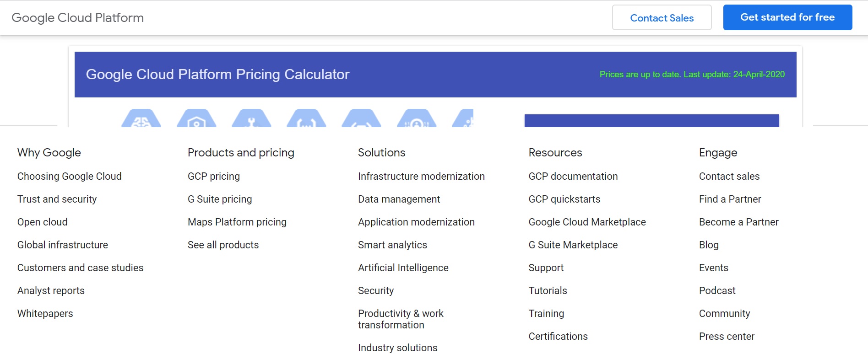The width and height of the screenshot is (868, 354).
Task: Click the Google Cloud Platform logo
Action: pos(77,17)
